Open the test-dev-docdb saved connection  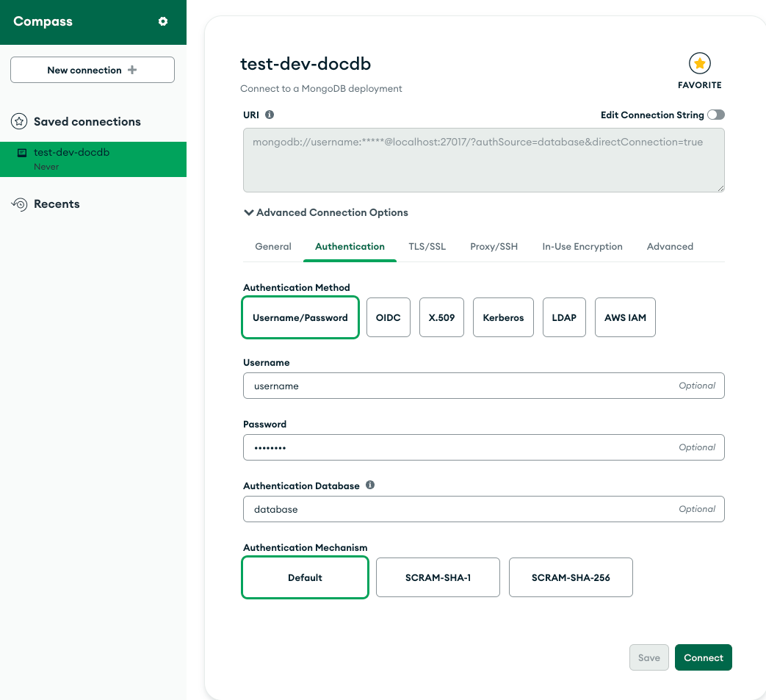(x=93, y=159)
